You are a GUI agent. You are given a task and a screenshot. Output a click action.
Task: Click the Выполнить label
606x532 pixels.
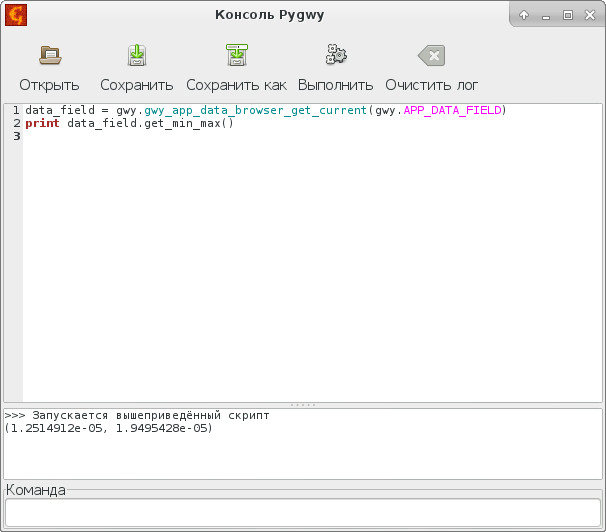[335, 85]
